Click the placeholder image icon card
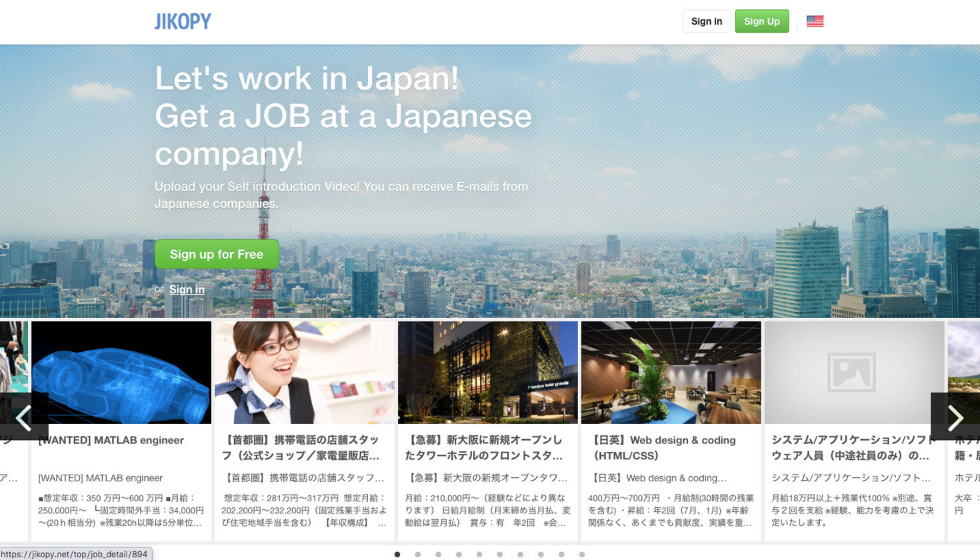The height and width of the screenshot is (560, 980). (x=854, y=373)
